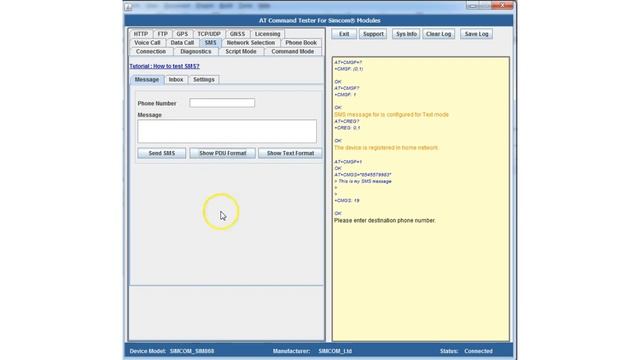The image size is (640, 360).
Task: Click the Send SMS button
Action: click(162, 153)
